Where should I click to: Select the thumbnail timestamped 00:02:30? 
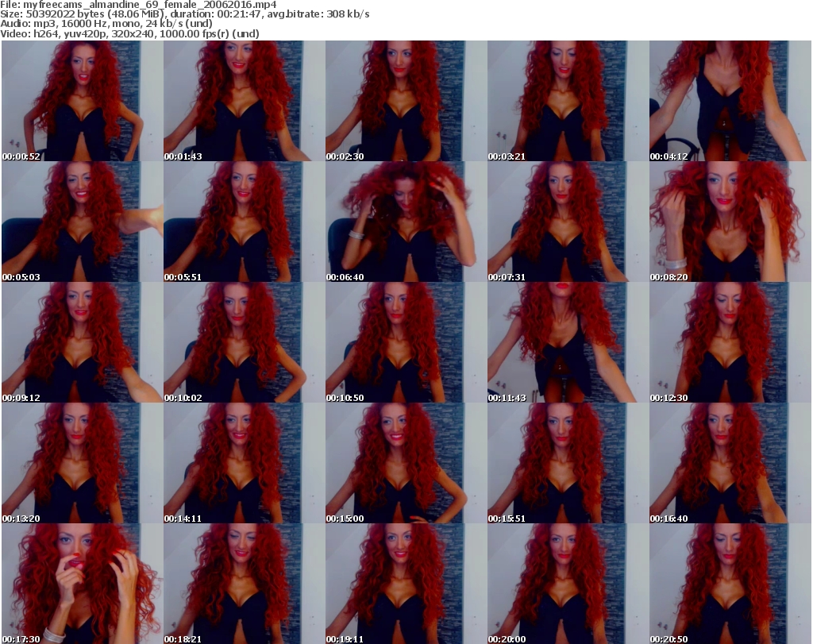coord(406,101)
